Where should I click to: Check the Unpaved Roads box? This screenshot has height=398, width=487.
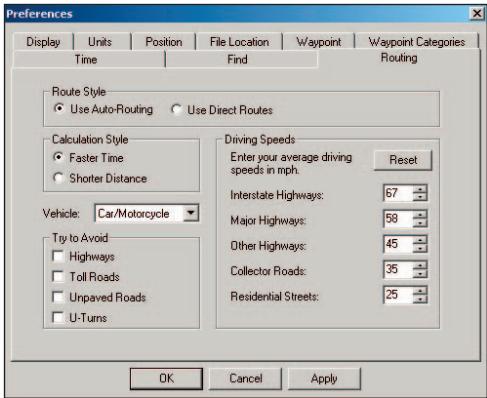pos(58,297)
